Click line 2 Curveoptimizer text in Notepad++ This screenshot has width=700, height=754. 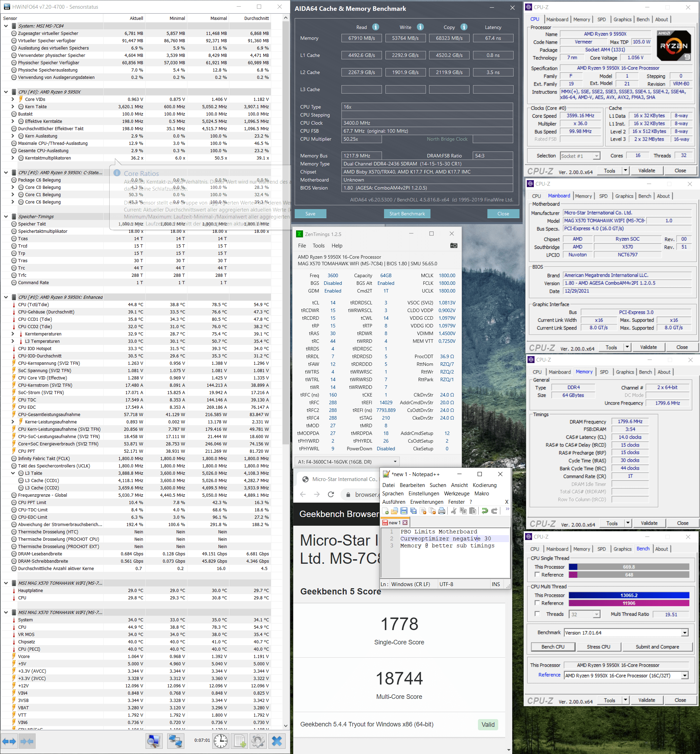pos(445,539)
